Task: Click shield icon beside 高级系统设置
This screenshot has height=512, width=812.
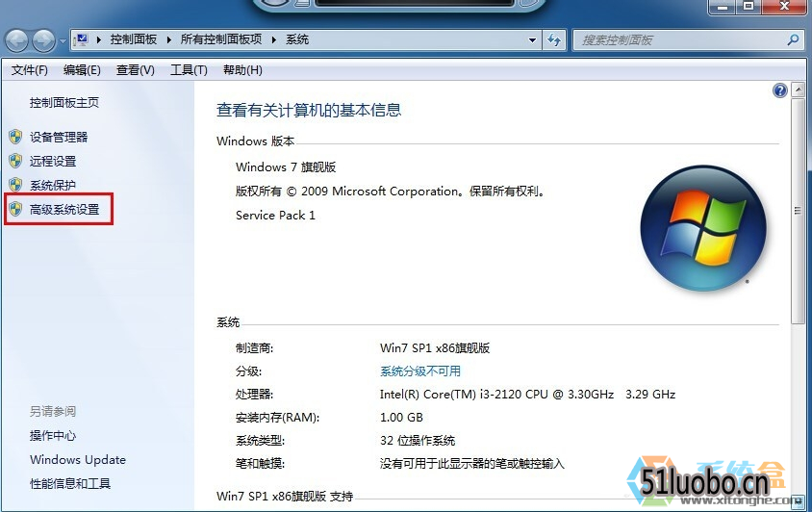Action: click(x=15, y=209)
